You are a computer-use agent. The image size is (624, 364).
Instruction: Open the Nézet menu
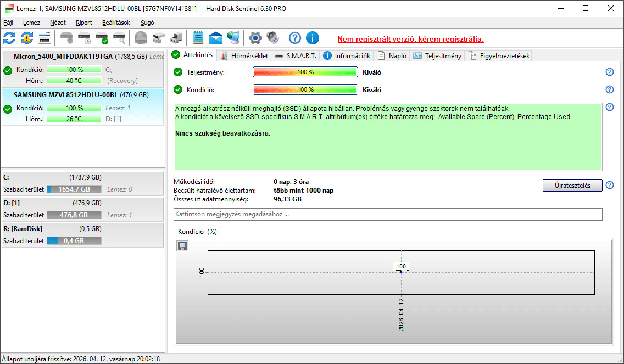tap(58, 23)
